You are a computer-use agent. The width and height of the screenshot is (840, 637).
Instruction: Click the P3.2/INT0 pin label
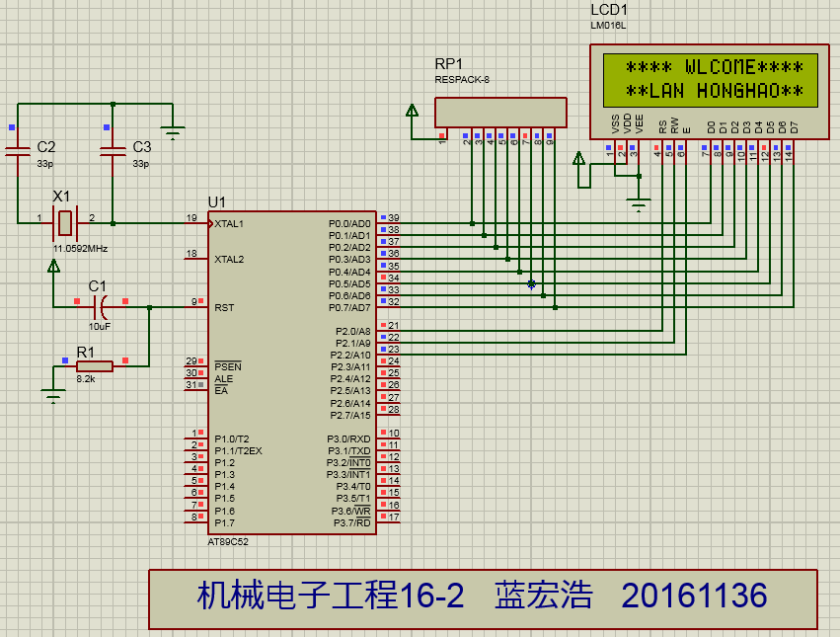[x=348, y=462]
